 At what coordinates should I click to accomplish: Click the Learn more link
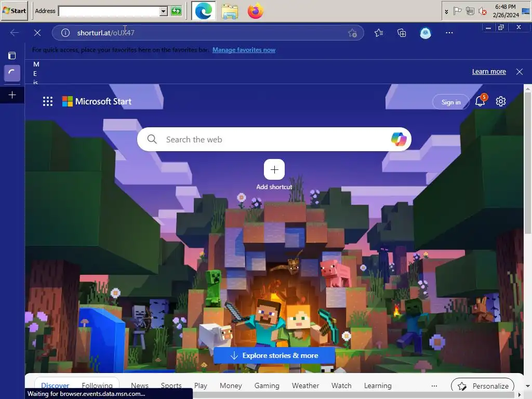coord(489,72)
